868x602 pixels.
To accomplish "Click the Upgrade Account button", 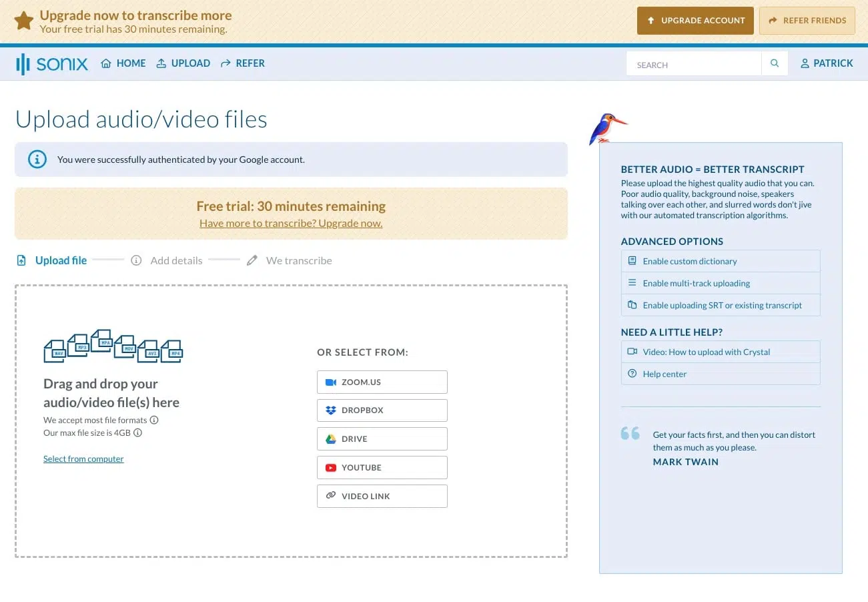I will (x=695, y=21).
